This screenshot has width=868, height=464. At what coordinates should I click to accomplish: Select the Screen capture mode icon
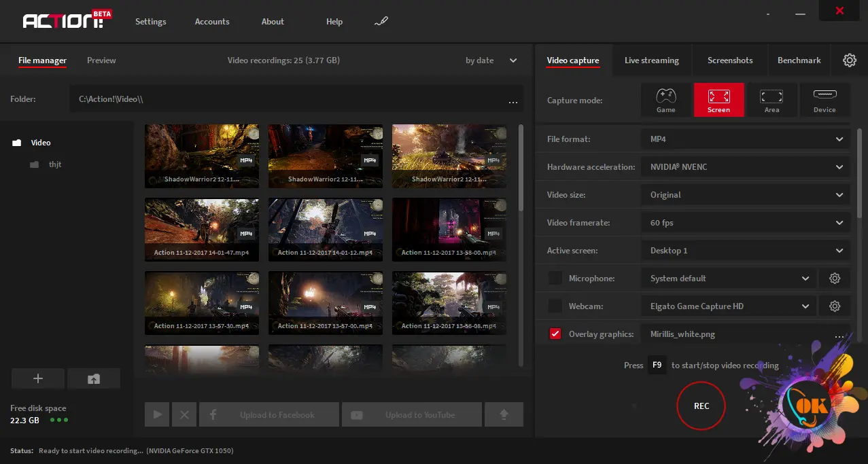coord(718,100)
